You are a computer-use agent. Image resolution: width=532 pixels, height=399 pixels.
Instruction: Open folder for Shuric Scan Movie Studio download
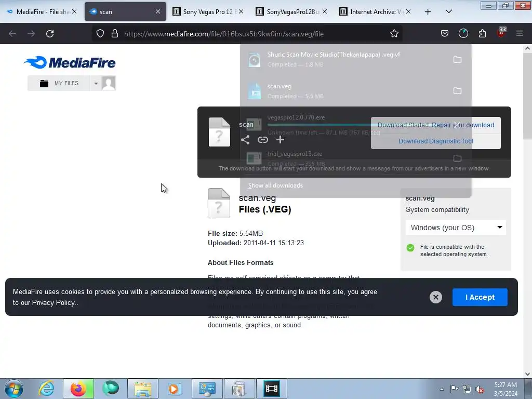tap(457, 59)
